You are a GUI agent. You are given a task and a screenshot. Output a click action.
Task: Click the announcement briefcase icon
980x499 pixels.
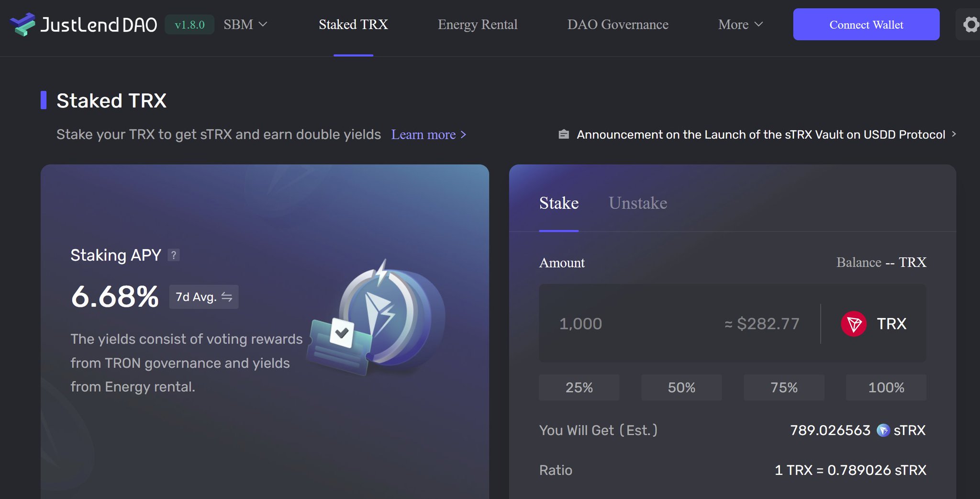pyautogui.click(x=564, y=135)
